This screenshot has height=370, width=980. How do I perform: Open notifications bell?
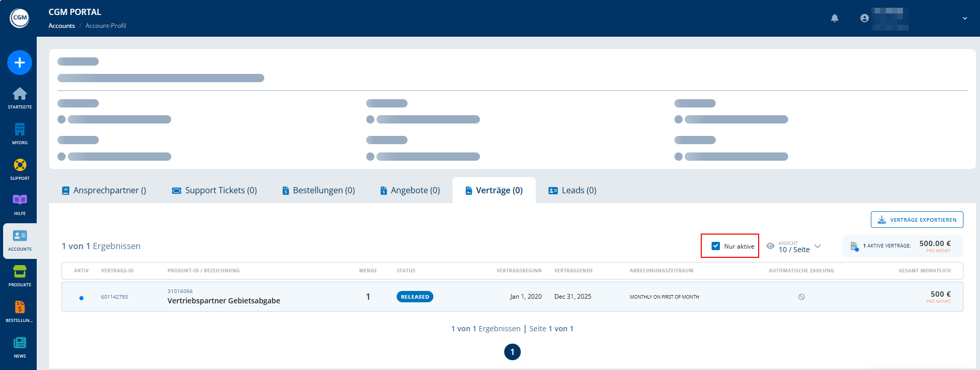(835, 18)
